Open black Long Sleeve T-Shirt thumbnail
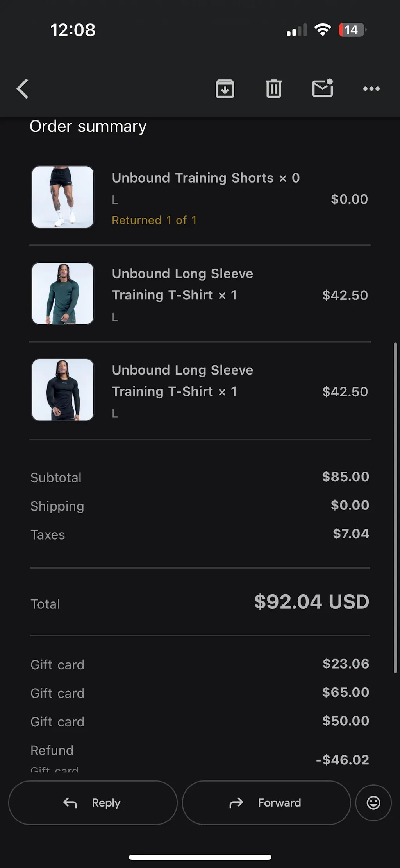 63,390
